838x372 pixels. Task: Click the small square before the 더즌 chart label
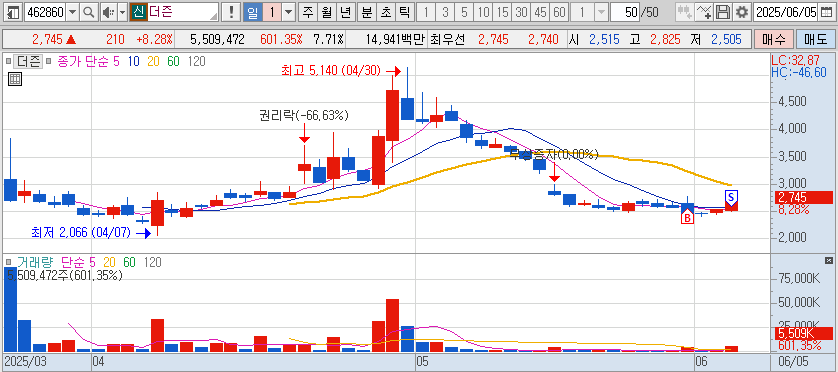[9, 62]
